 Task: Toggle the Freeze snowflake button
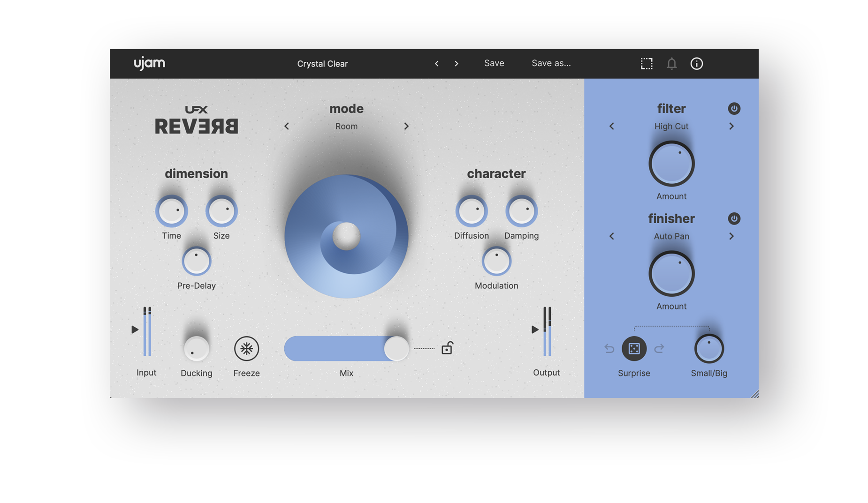[246, 349]
